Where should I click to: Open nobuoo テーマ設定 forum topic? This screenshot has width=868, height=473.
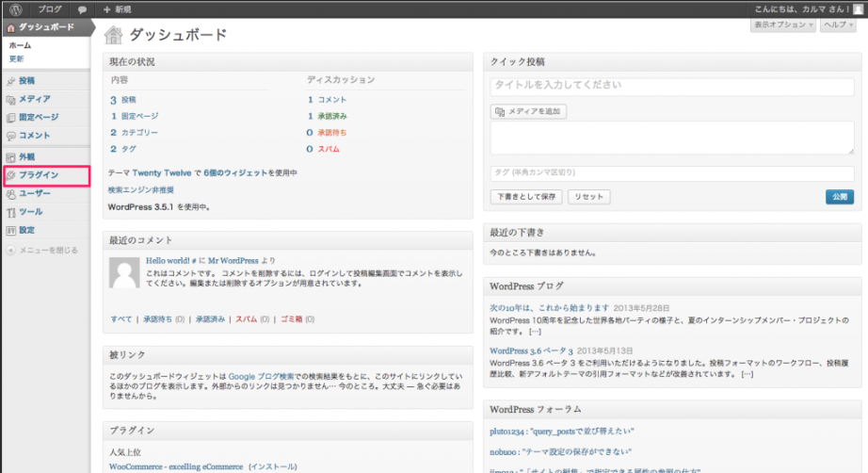click(x=560, y=452)
